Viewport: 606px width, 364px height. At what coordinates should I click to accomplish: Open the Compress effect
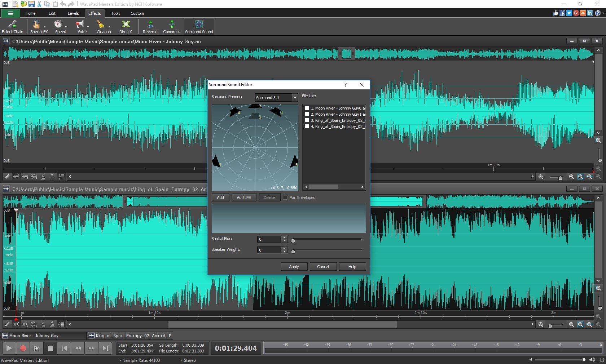(x=172, y=26)
